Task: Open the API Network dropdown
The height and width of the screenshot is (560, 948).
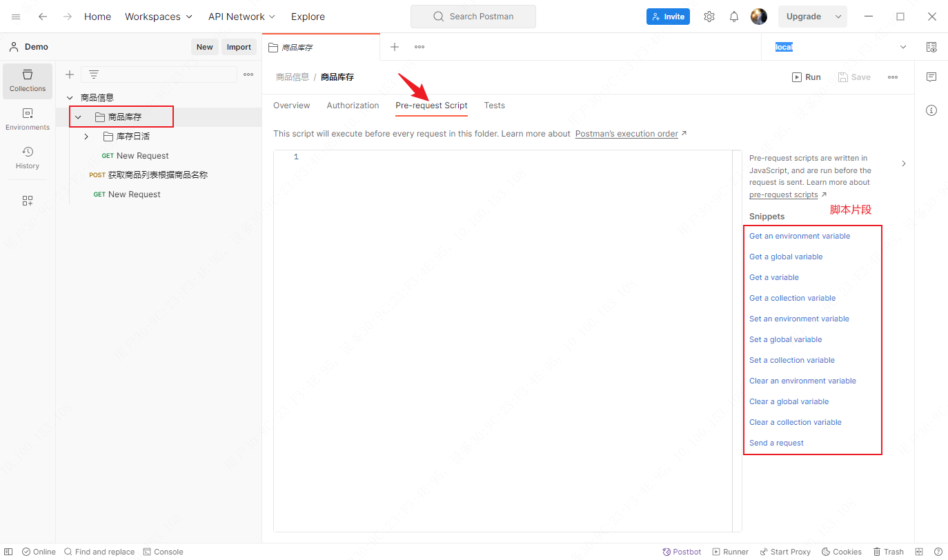Action: pos(241,17)
